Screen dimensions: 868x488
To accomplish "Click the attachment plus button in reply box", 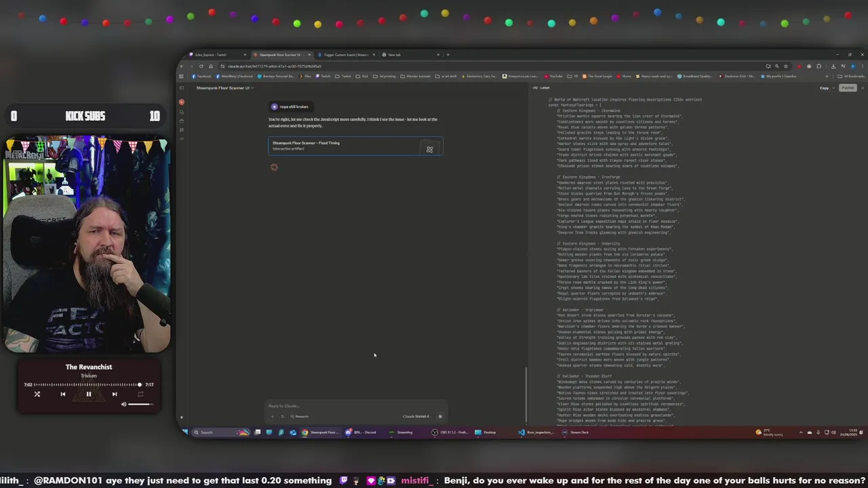I will click(x=273, y=416).
